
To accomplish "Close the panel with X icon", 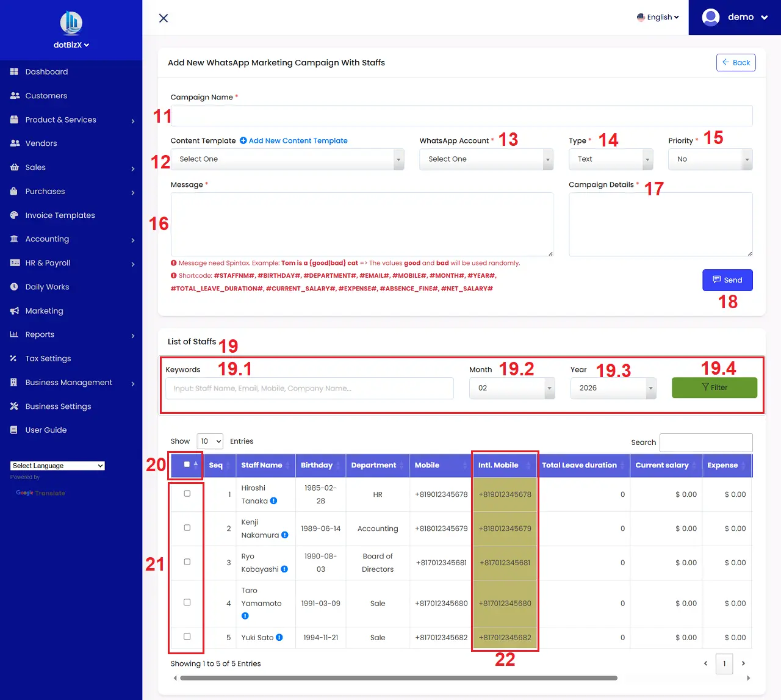I will [164, 18].
